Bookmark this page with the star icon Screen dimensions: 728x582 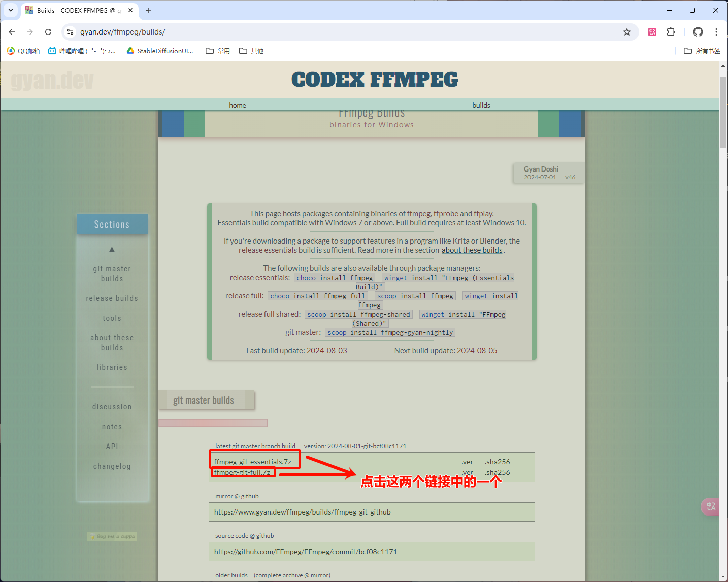627,32
